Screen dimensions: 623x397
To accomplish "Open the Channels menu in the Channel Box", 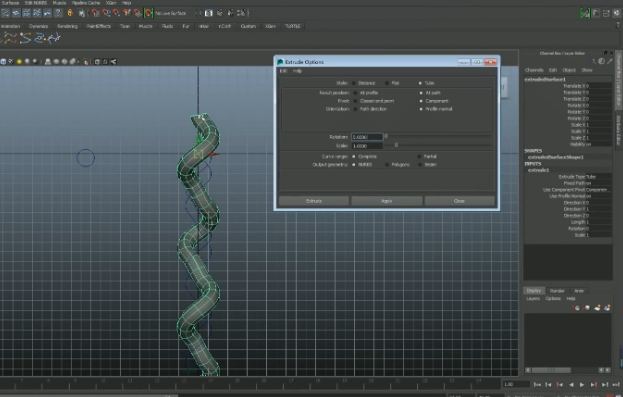I will (534, 70).
